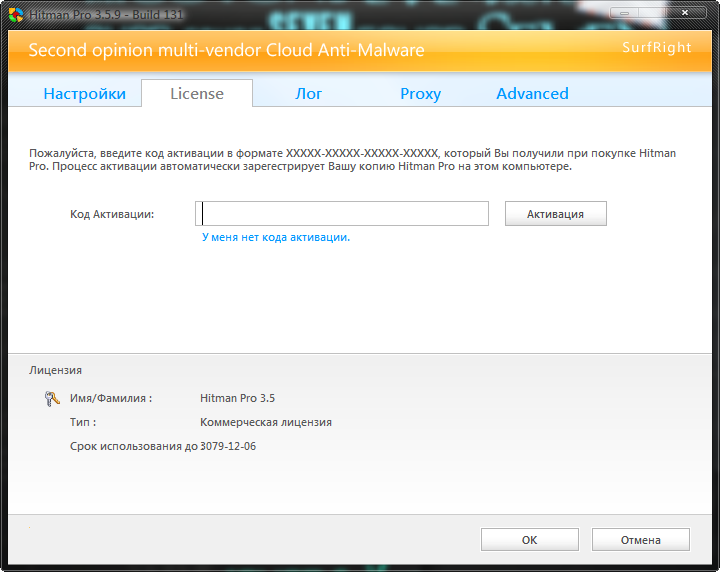Click the Активация button
The image size is (720, 572).
(x=556, y=213)
